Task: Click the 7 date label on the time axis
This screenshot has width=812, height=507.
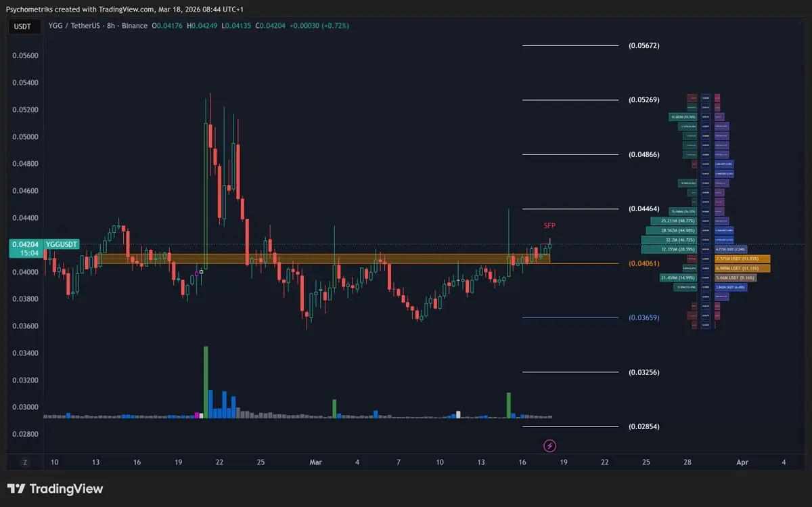Action: [x=399, y=462]
